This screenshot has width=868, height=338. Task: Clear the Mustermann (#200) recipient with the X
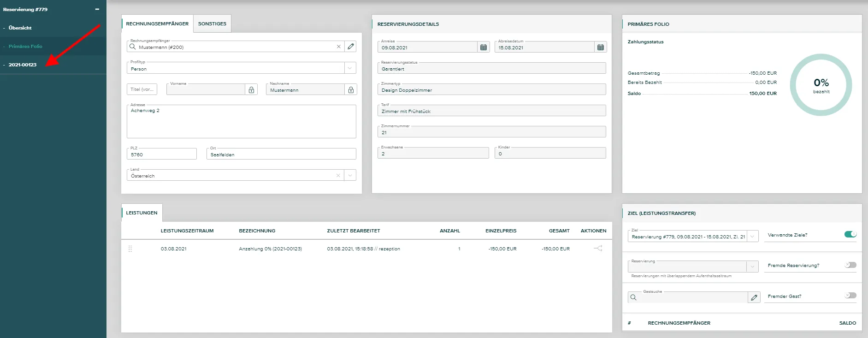[x=339, y=47]
